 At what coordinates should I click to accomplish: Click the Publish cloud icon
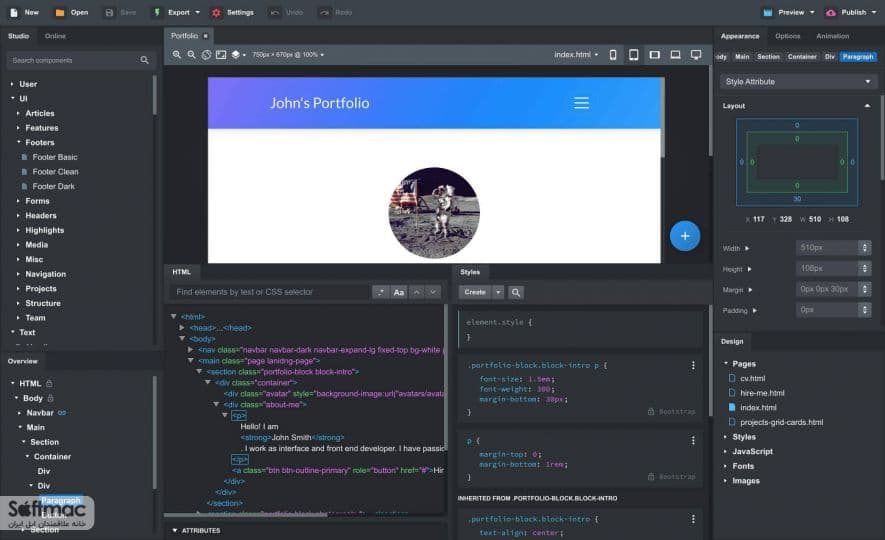point(831,12)
